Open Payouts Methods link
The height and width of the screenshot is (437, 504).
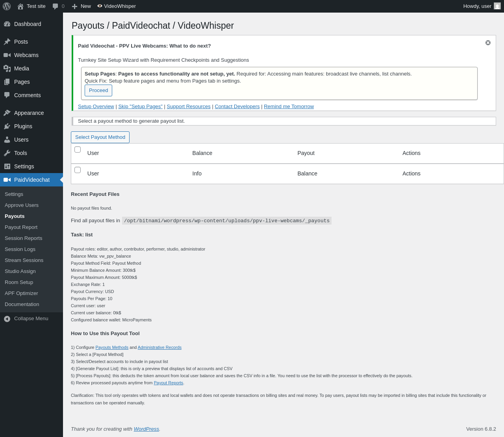click(112, 348)
